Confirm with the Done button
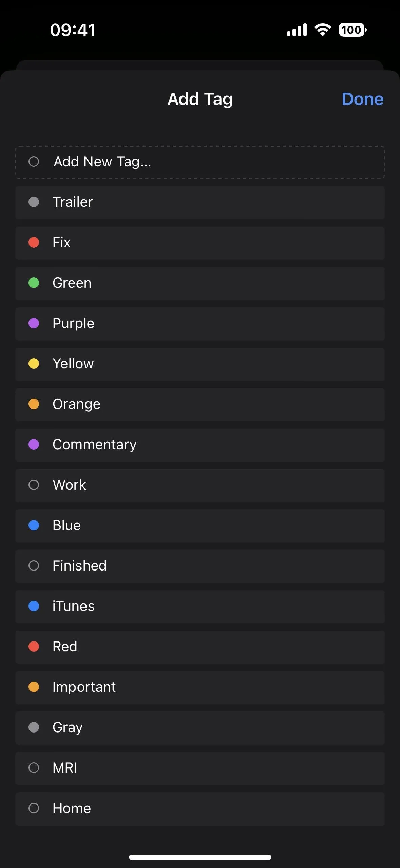Viewport: 400px width, 868px height. click(x=362, y=99)
